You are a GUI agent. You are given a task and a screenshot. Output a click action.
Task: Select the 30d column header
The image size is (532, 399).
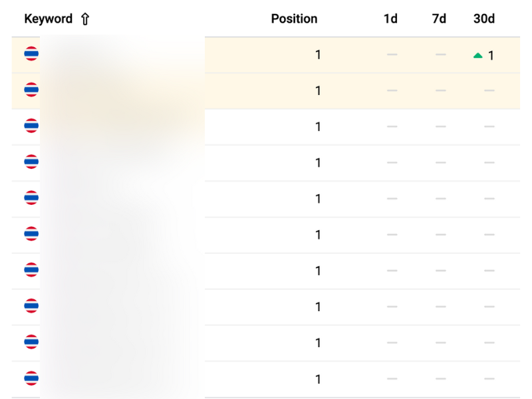coord(484,19)
